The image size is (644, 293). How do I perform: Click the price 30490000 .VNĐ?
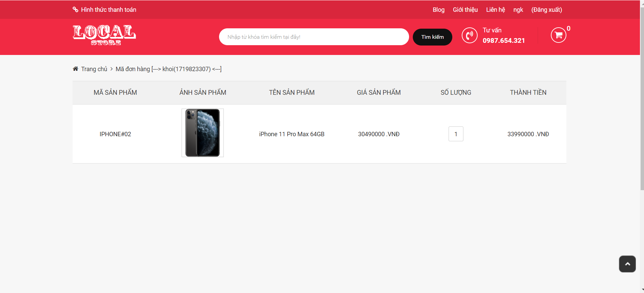pyautogui.click(x=379, y=134)
